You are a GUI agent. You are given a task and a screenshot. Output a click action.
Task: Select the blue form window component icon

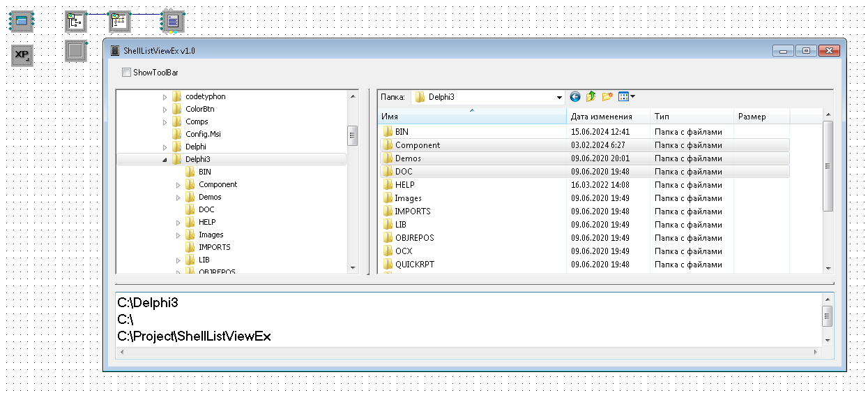coord(22,22)
